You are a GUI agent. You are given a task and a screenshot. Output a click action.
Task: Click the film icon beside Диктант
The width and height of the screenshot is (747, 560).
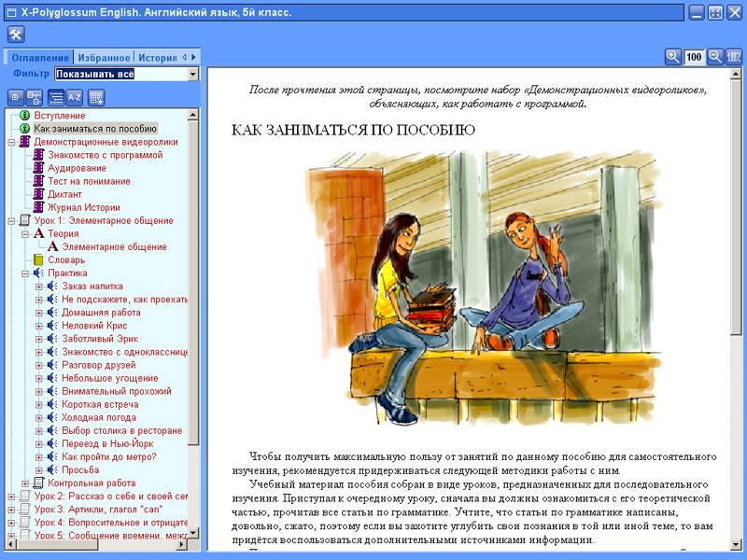click(39, 194)
